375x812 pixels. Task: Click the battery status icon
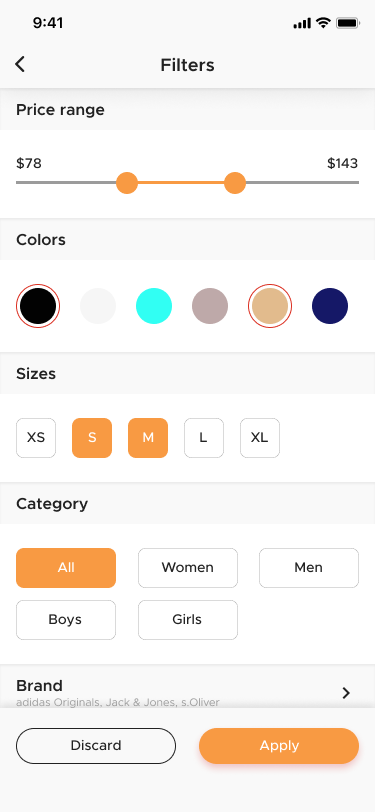348,23
